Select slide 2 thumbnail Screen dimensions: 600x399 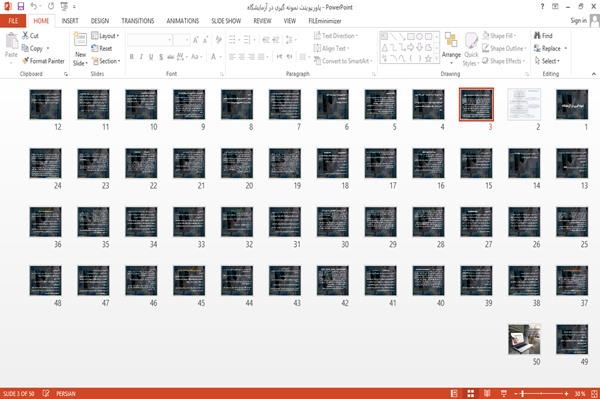tap(524, 104)
